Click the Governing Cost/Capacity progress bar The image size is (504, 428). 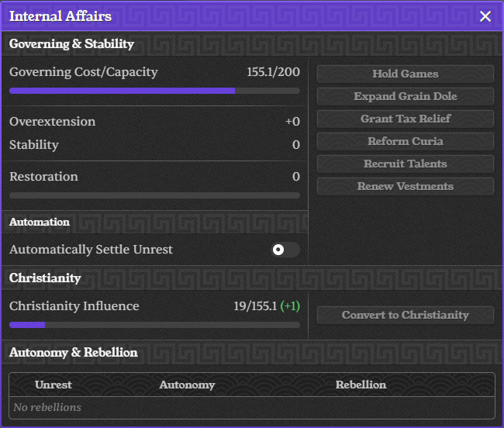(154, 91)
